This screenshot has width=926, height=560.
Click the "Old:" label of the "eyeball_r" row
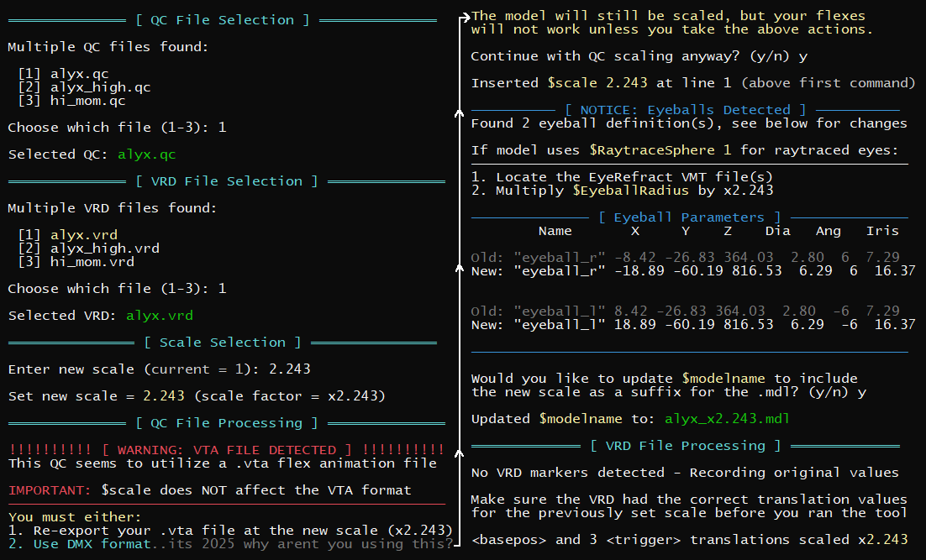pyautogui.click(x=487, y=257)
